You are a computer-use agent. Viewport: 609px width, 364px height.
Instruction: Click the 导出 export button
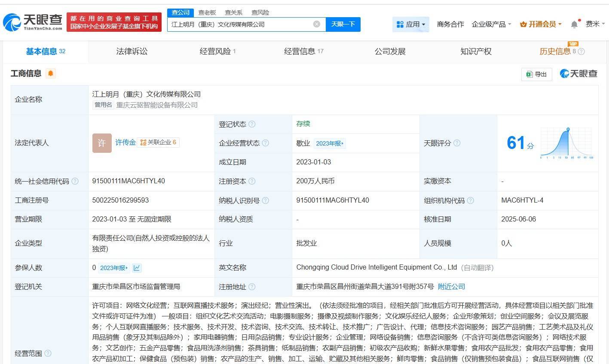pyautogui.click(x=536, y=74)
